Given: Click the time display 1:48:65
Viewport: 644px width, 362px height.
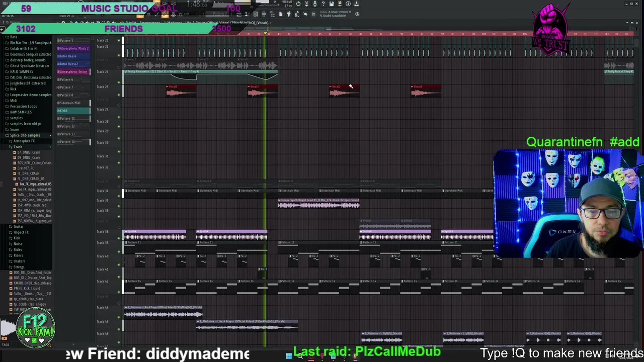Looking at the screenshot, I should pos(196,4).
